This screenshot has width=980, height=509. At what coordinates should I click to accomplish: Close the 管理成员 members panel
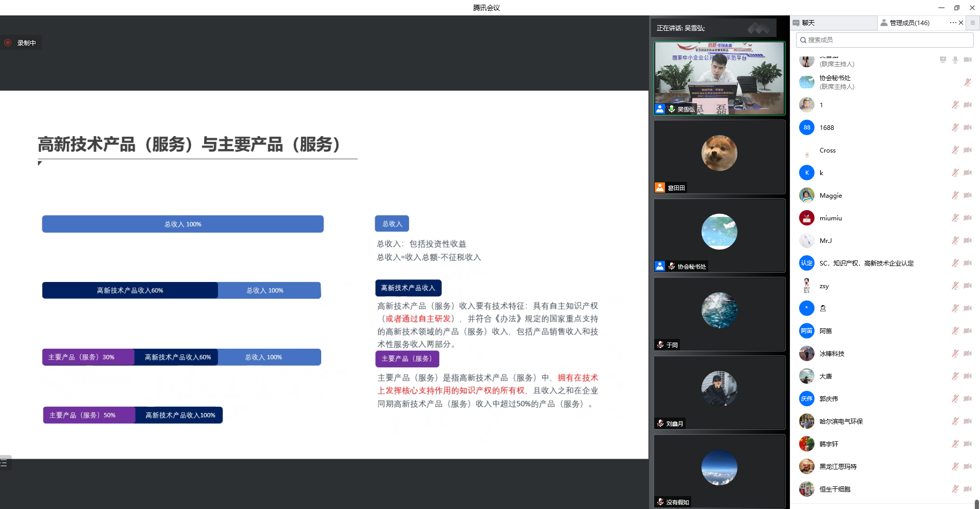click(x=961, y=23)
